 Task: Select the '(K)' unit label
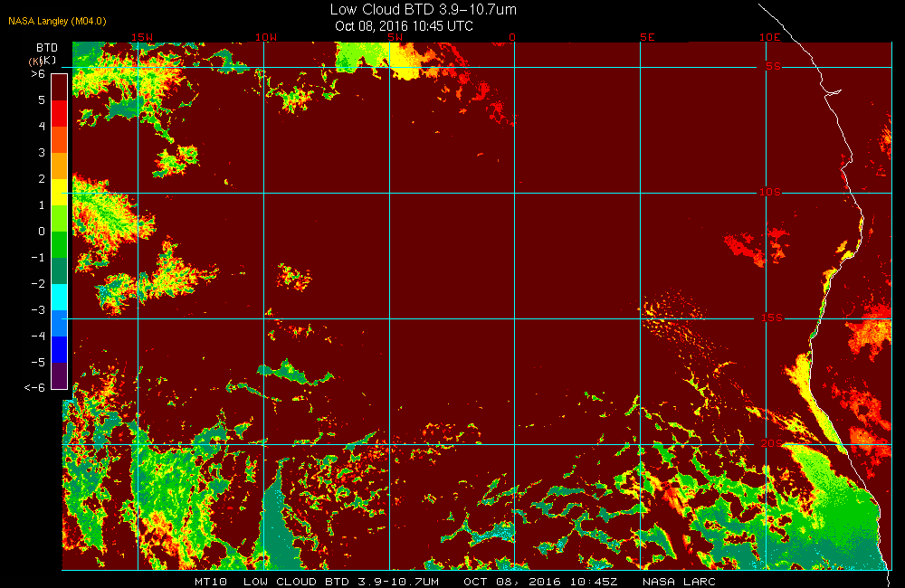tap(49, 61)
